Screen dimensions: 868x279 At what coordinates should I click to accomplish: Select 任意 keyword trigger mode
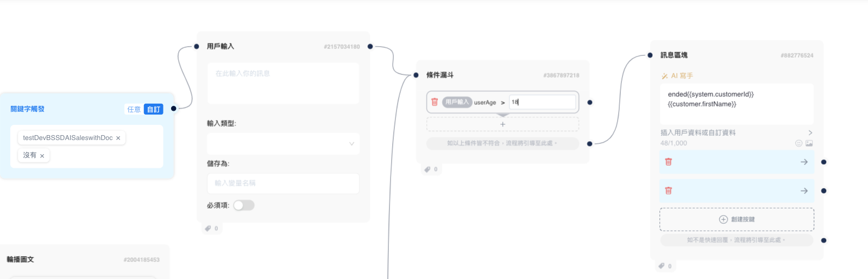tap(134, 109)
